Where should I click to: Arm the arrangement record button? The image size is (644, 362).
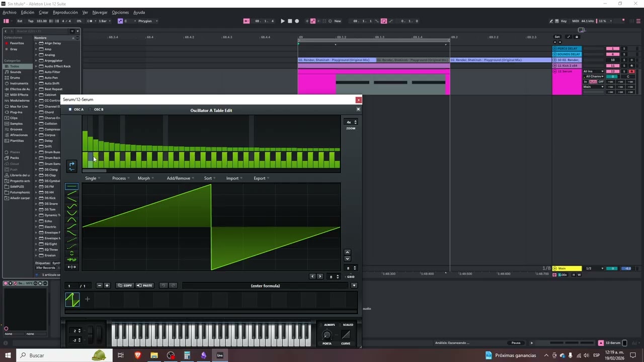pos(297,21)
